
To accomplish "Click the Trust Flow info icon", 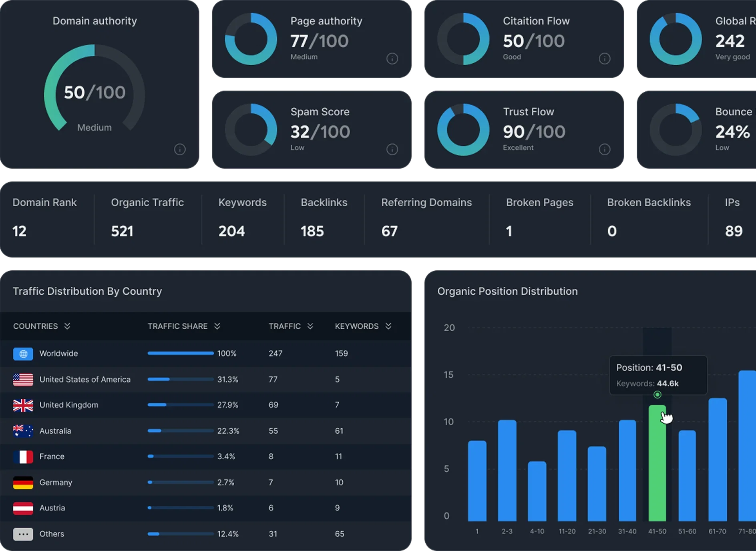I will point(604,149).
